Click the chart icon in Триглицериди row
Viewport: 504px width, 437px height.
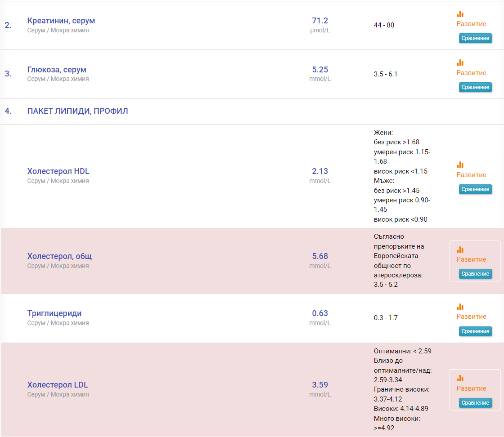coord(460,307)
